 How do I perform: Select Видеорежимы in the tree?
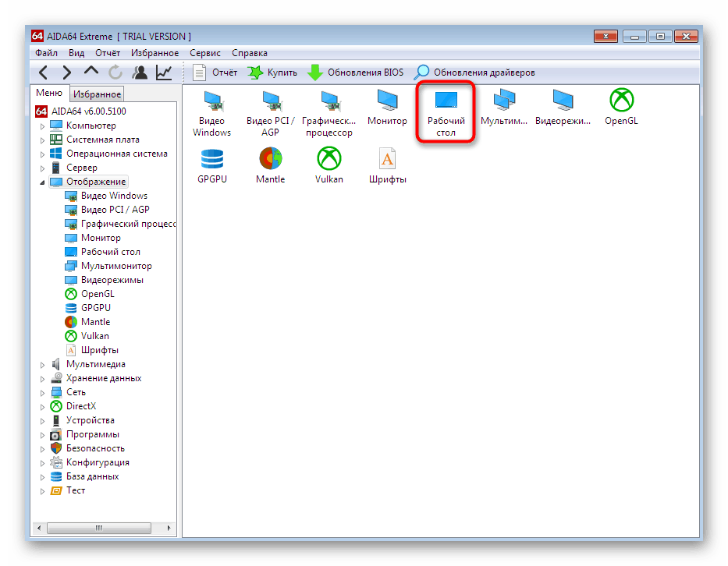point(105,280)
